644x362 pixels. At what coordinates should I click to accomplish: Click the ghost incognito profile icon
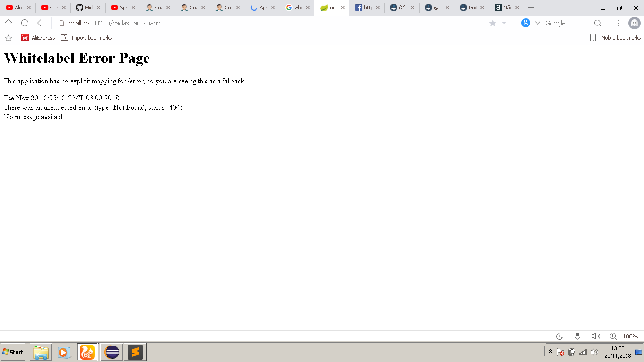pos(635,23)
